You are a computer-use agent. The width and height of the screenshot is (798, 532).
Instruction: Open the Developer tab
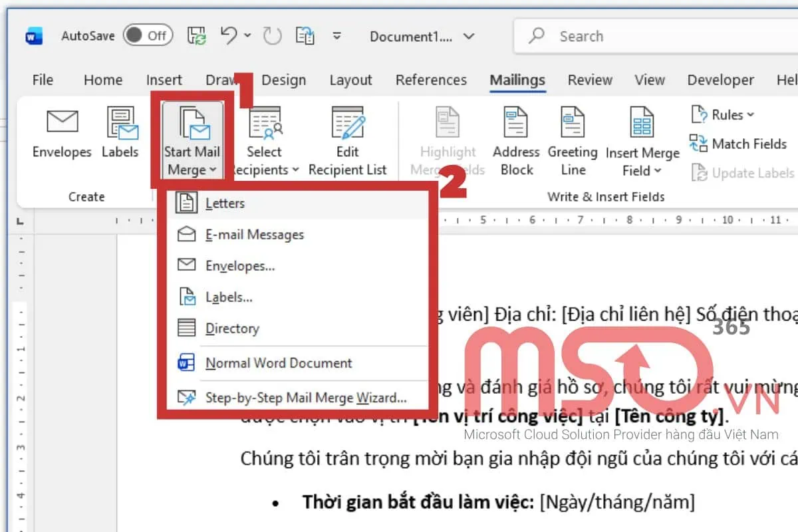720,80
